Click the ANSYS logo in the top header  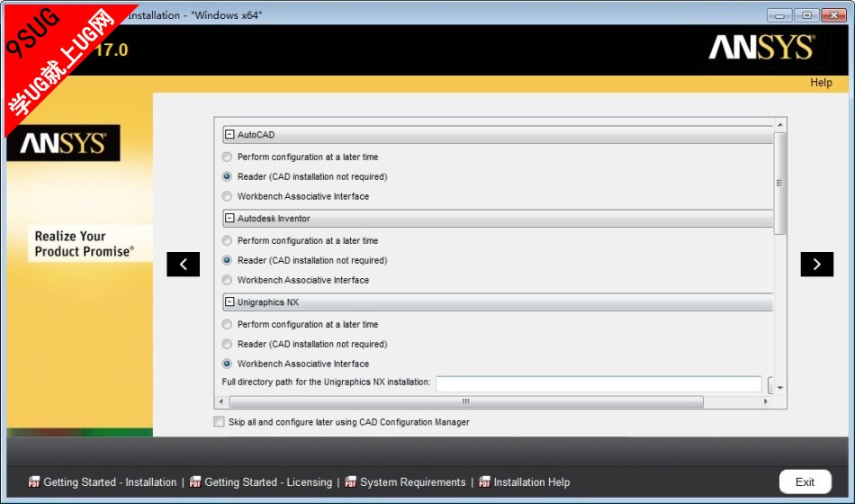point(761,48)
